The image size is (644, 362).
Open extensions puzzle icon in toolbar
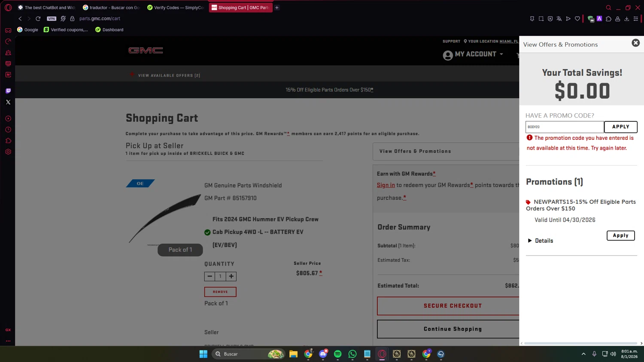(x=608, y=19)
